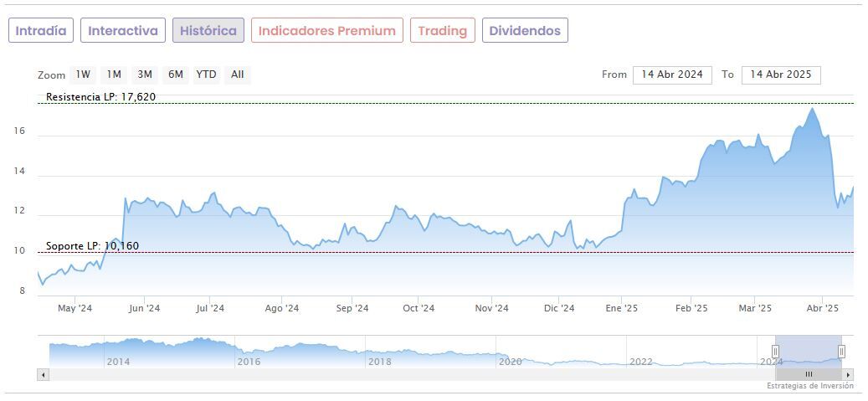The height and width of the screenshot is (401, 868).
Task: Click the navigator scrollbar left arrow
Action: coord(43,374)
